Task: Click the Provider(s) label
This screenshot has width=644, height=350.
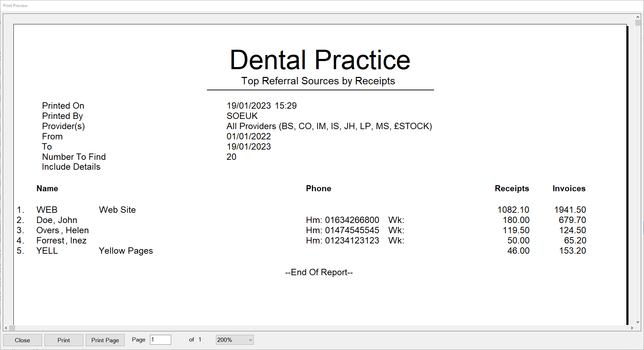Action: [64, 126]
